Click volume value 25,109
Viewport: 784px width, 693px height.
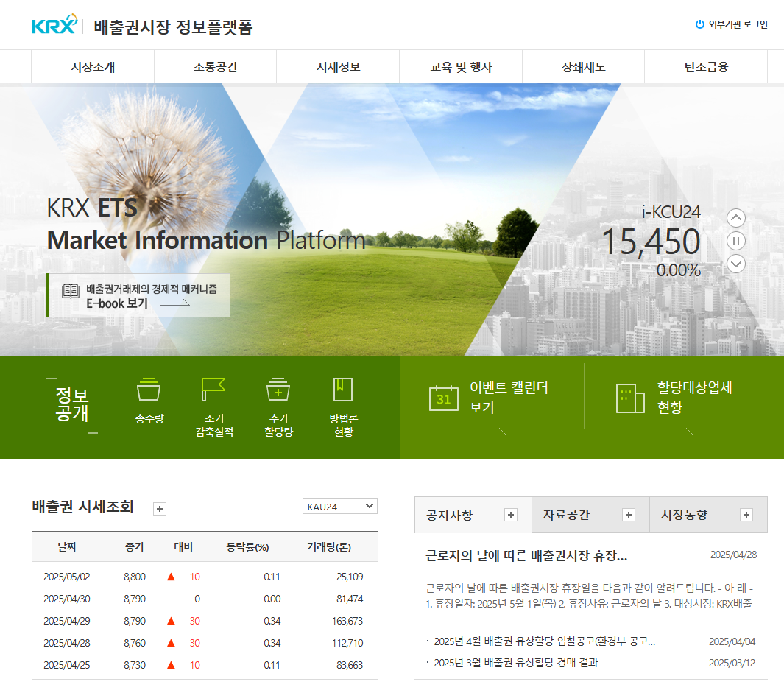point(350,577)
